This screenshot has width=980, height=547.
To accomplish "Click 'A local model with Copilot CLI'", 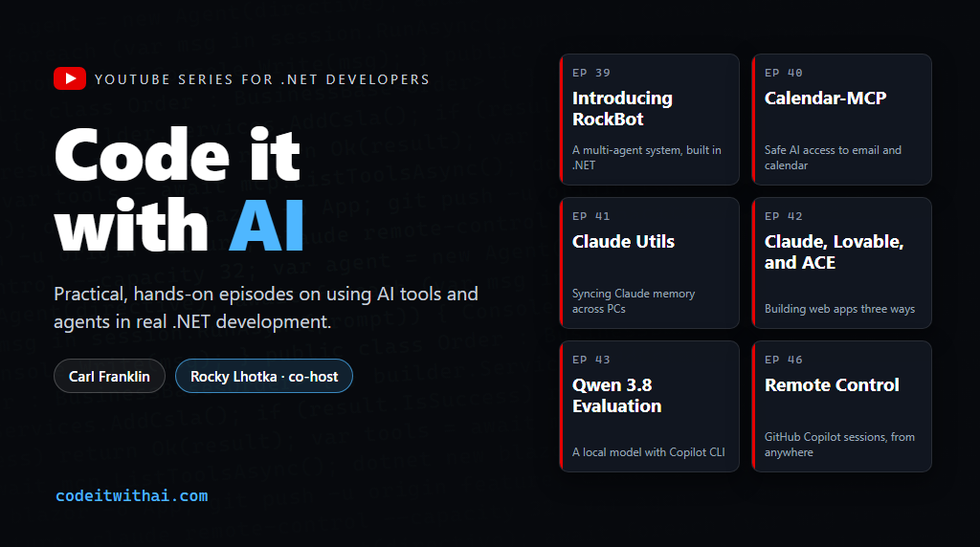I will 649,452.
